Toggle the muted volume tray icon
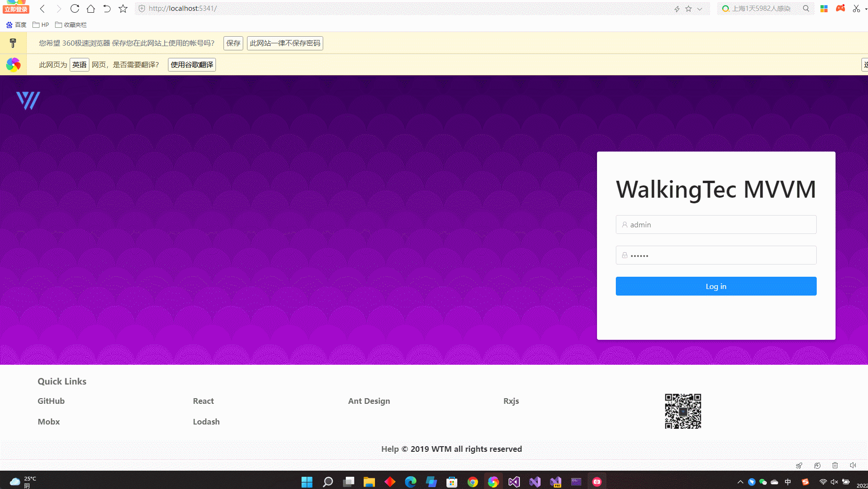 click(835, 482)
